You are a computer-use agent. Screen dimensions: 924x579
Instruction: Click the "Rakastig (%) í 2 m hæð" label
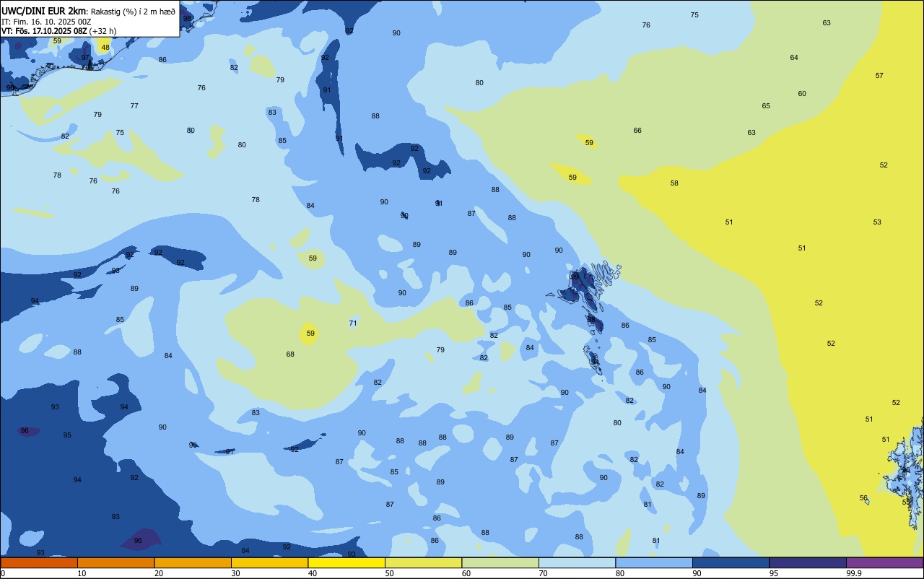tap(133, 11)
